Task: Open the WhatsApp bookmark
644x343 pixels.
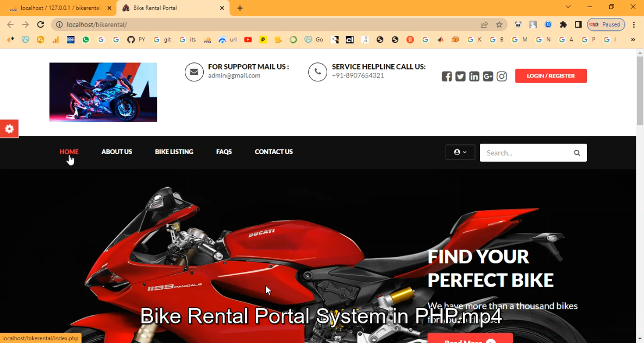Action: pos(86,40)
